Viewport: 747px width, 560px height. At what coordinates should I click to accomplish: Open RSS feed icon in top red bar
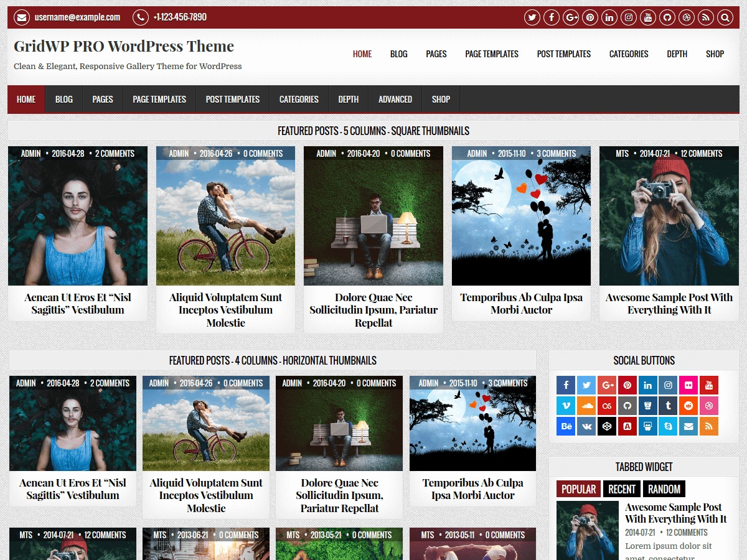706,17
